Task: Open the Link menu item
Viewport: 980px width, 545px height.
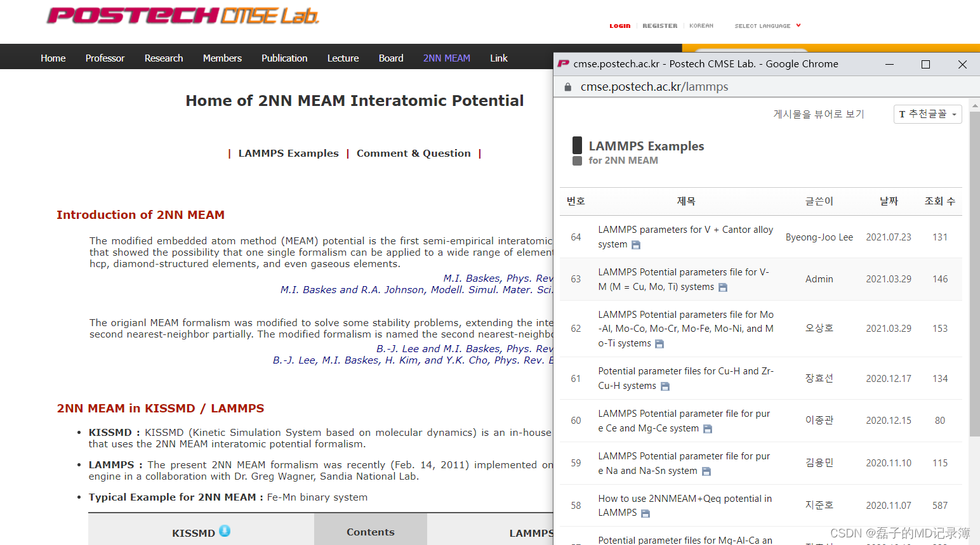Action: (x=499, y=58)
